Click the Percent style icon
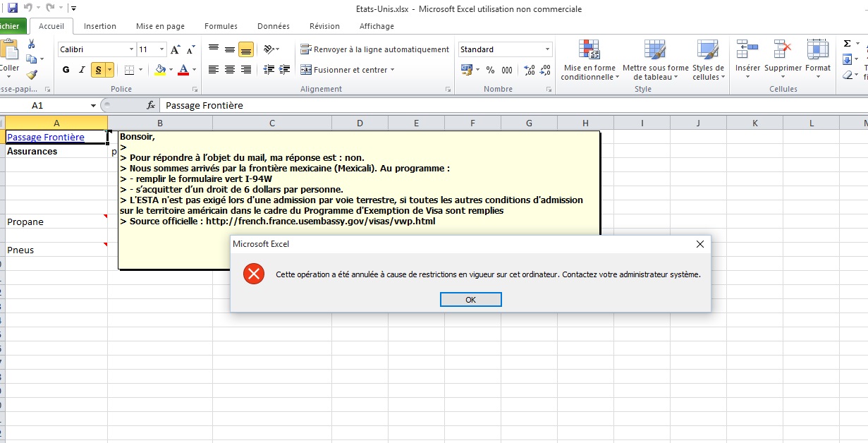 click(490, 70)
